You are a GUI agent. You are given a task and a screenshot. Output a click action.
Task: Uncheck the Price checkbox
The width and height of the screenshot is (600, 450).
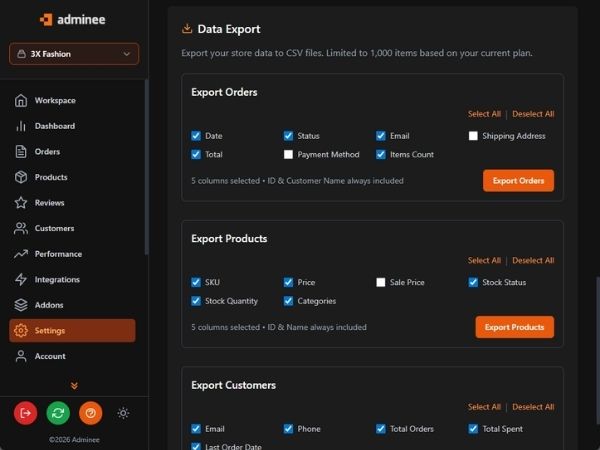pyautogui.click(x=288, y=282)
